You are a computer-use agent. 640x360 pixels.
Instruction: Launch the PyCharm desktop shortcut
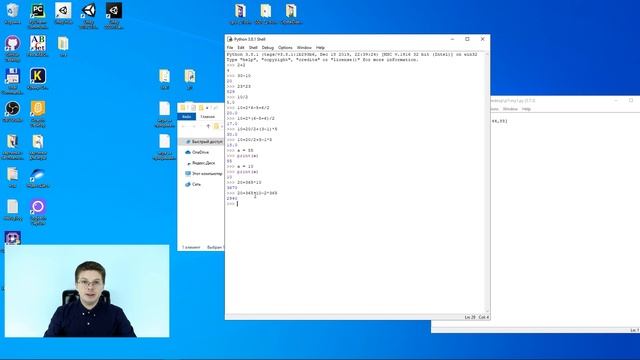click(x=38, y=11)
